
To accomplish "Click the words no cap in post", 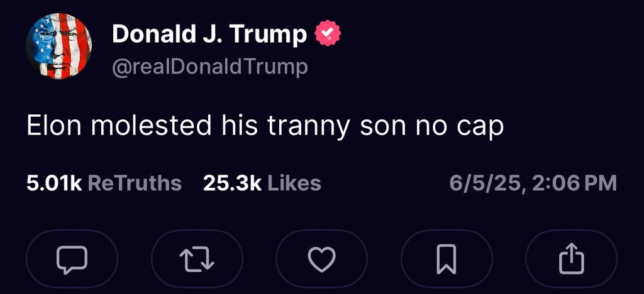I will 459,126.
